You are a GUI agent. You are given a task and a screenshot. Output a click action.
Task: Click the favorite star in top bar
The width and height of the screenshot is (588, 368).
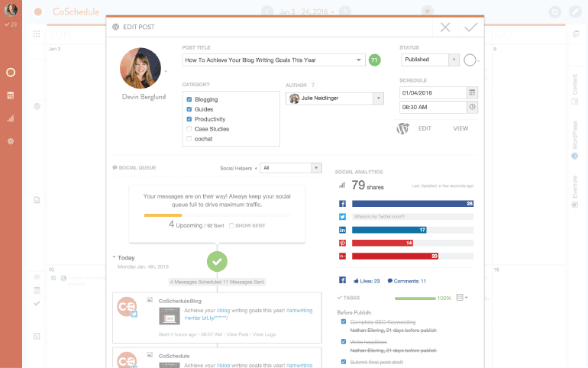click(x=427, y=11)
